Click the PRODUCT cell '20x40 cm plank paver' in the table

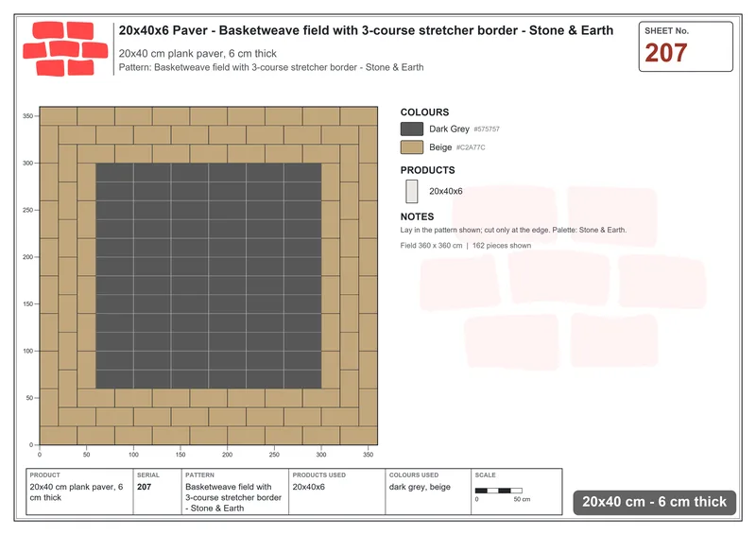[77, 492]
